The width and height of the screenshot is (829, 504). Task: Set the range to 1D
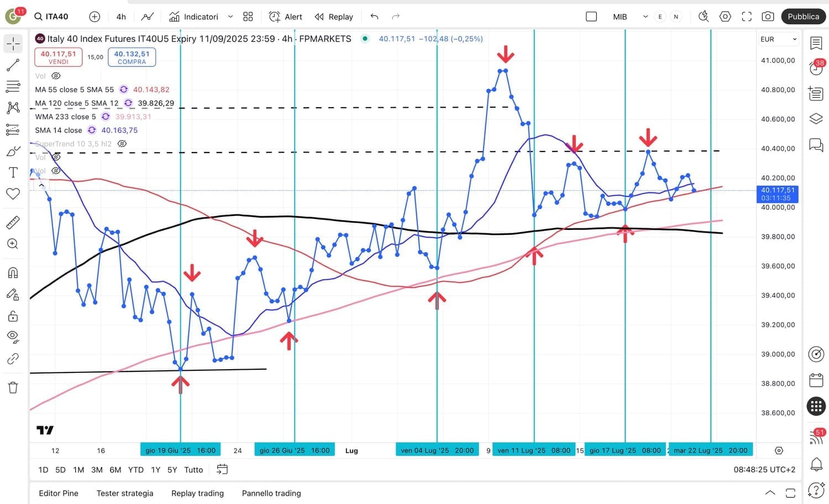click(43, 470)
